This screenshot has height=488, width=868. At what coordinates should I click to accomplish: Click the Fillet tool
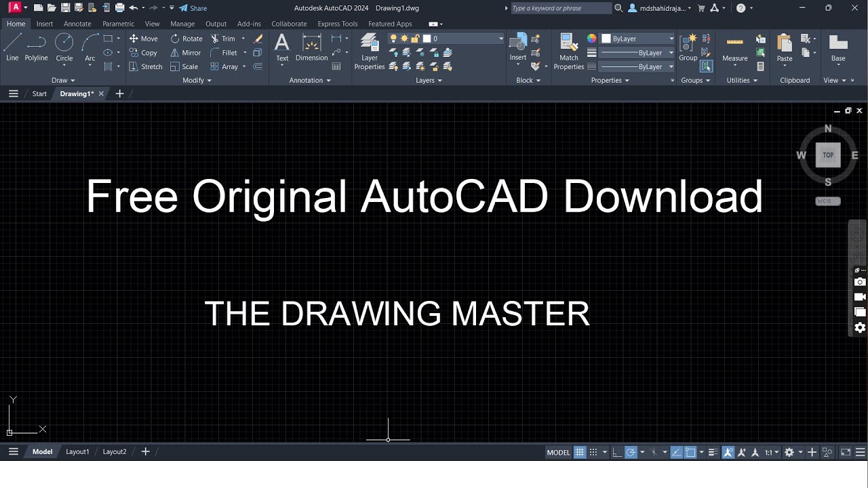point(224,53)
